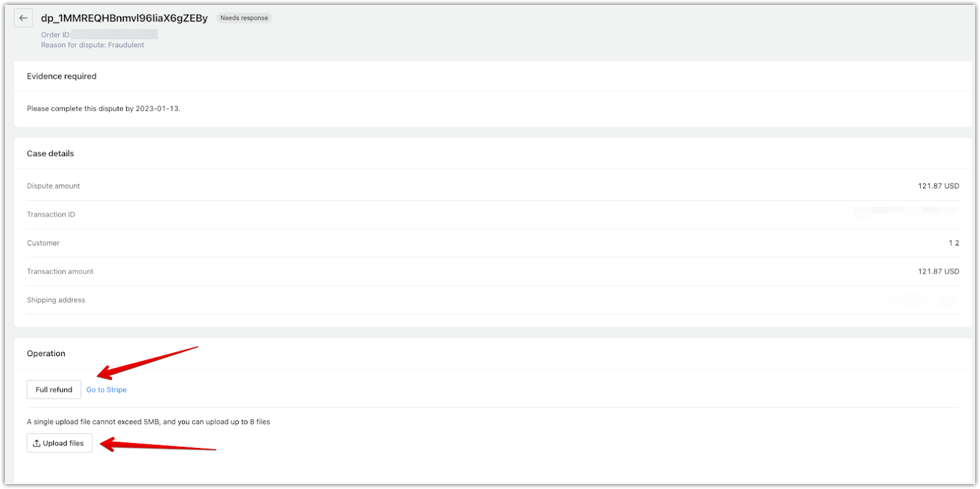
Task: Click the dispute deadline message
Action: (104, 108)
